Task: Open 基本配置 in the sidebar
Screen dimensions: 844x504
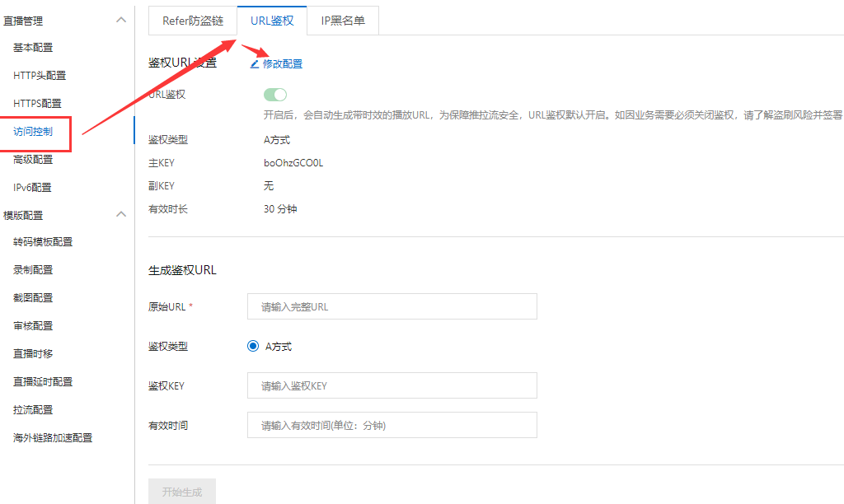Action: point(33,48)
